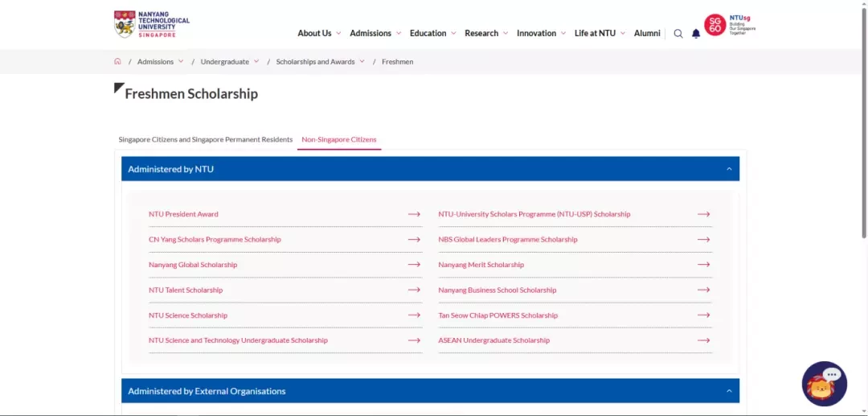Screen dimensions: 868x416
Task: Follow the arrow beside NTU President Award
Action: [414, 214]
